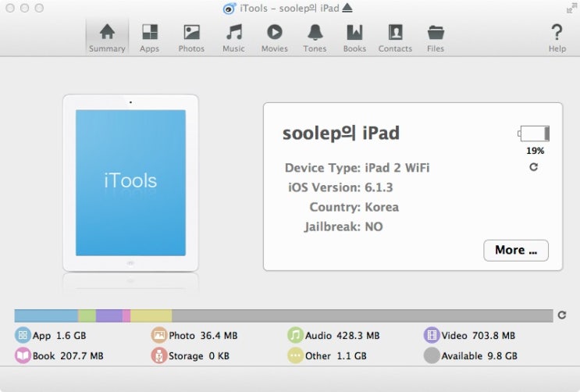The image size is (580, 392).
Task: Open the Help question mark
Action: 557,37
